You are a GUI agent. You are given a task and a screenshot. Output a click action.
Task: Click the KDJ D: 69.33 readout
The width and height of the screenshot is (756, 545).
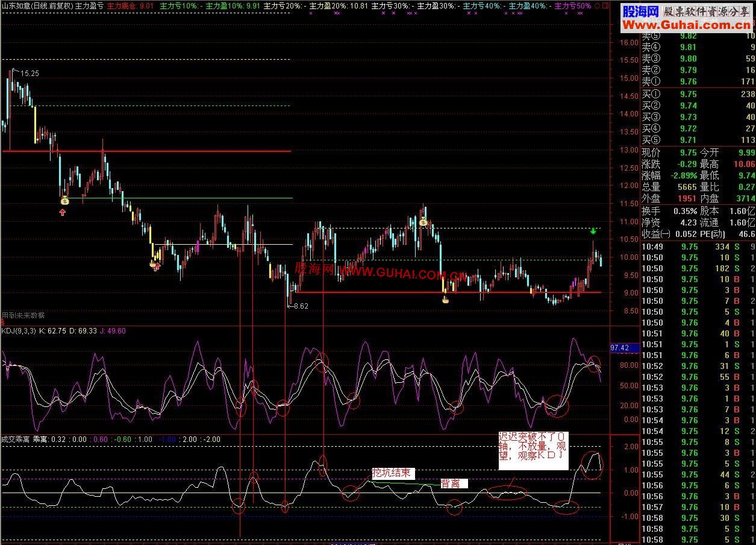(83, 330)
